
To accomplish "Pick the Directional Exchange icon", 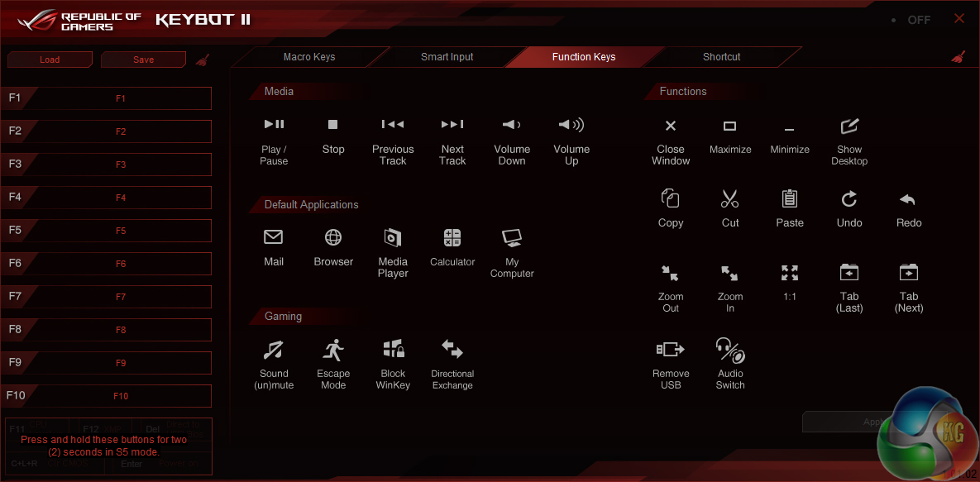I will click(x=452, y=350).
